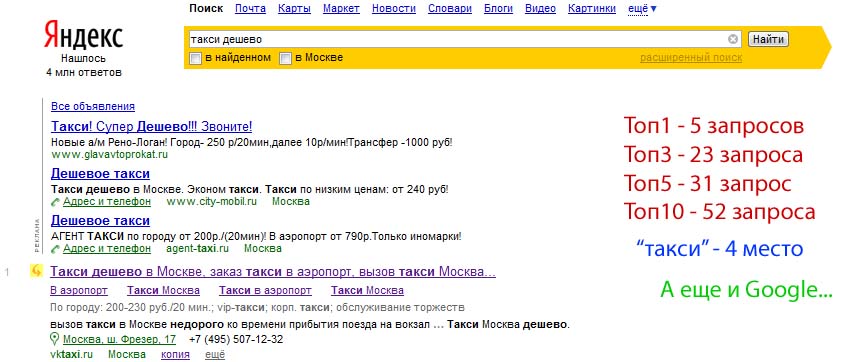Open the Словари service link
The image size is (852, 362).
(450, 8)
